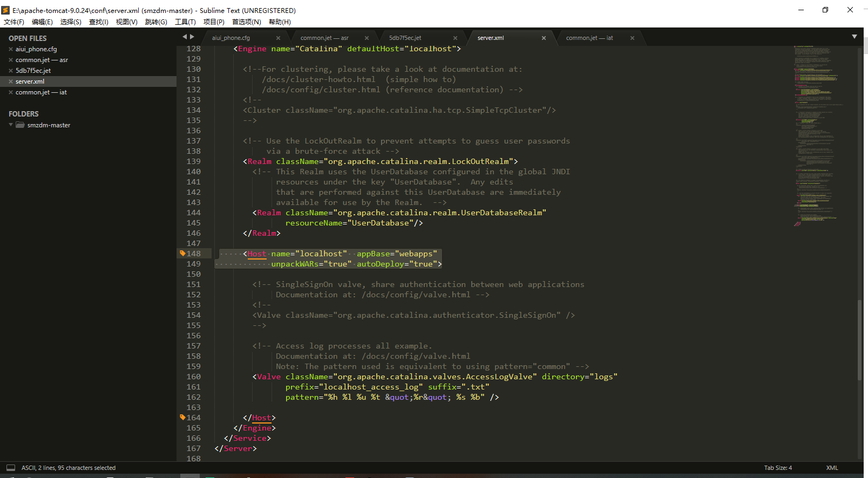Viewport: 868px width, 478px height.
Task: Close the aiui_phone.cfg tab
Action: [x=278, y=38]
